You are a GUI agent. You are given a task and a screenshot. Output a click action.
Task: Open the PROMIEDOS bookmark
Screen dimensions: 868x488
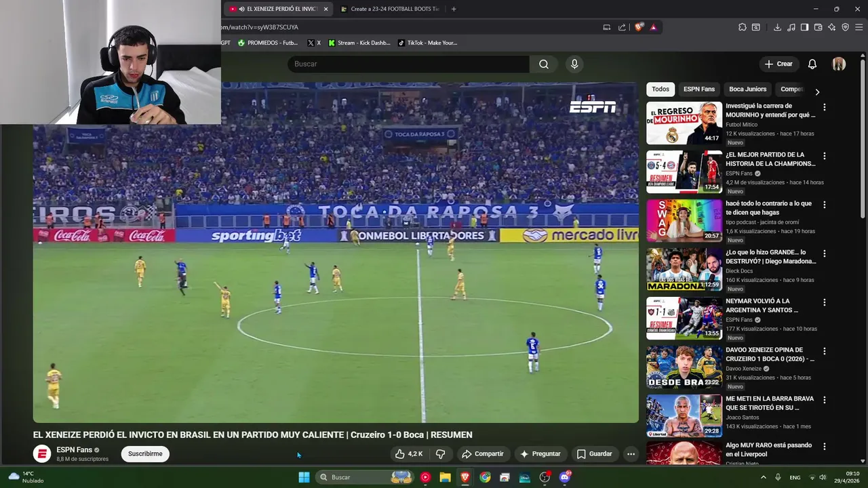pyautogui.click(x=268, y=43)
